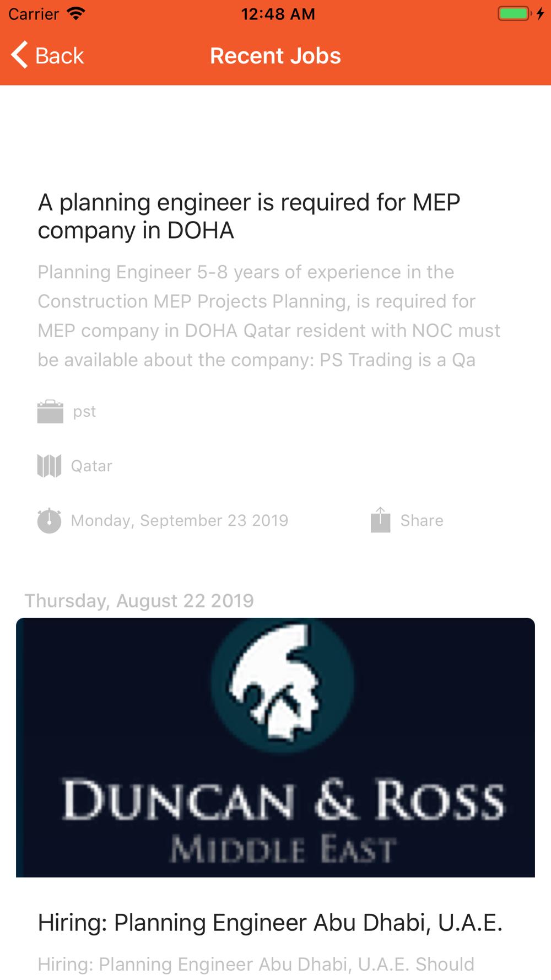The height and width of the screenshot is (980, 551).
Task: Tap the back chevron arrow icon
Action: (x=19, y=55)
